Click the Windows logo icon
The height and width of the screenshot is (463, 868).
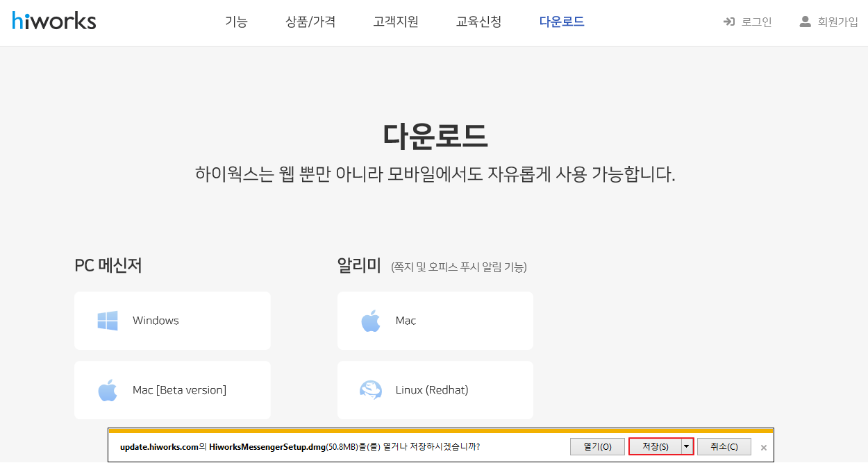(108, 321)
